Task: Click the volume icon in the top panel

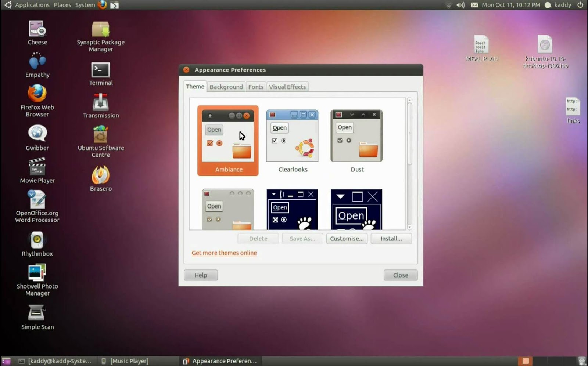Action: (x=460, y=5)
